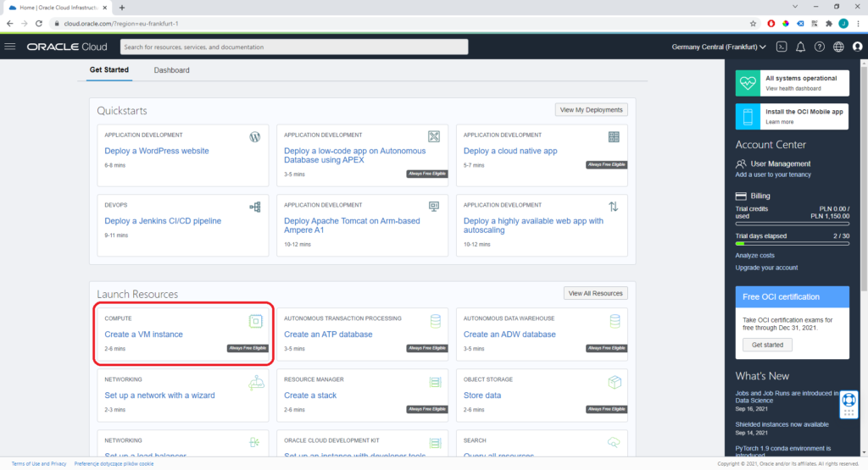Open the Store data link

482,395
